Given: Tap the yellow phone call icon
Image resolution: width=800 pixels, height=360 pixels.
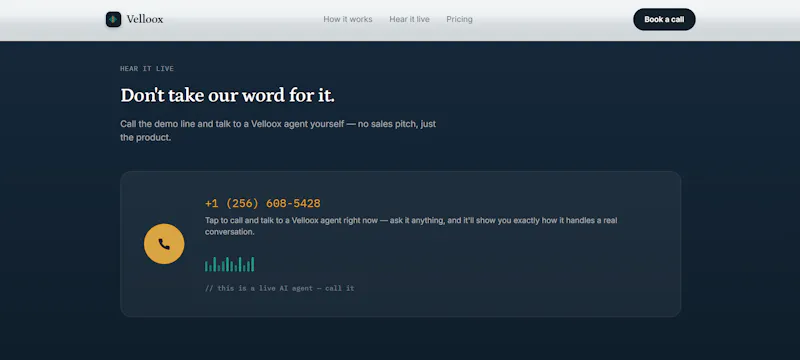Looking at the screenshot, I should 164,244.
